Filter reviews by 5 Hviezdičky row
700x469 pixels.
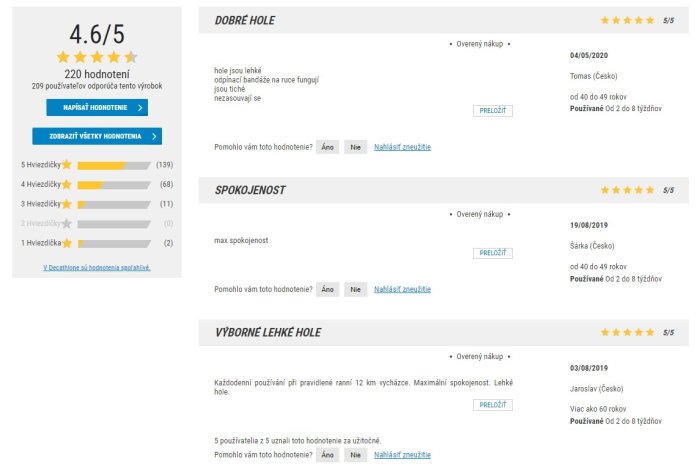tap(42, 164)
